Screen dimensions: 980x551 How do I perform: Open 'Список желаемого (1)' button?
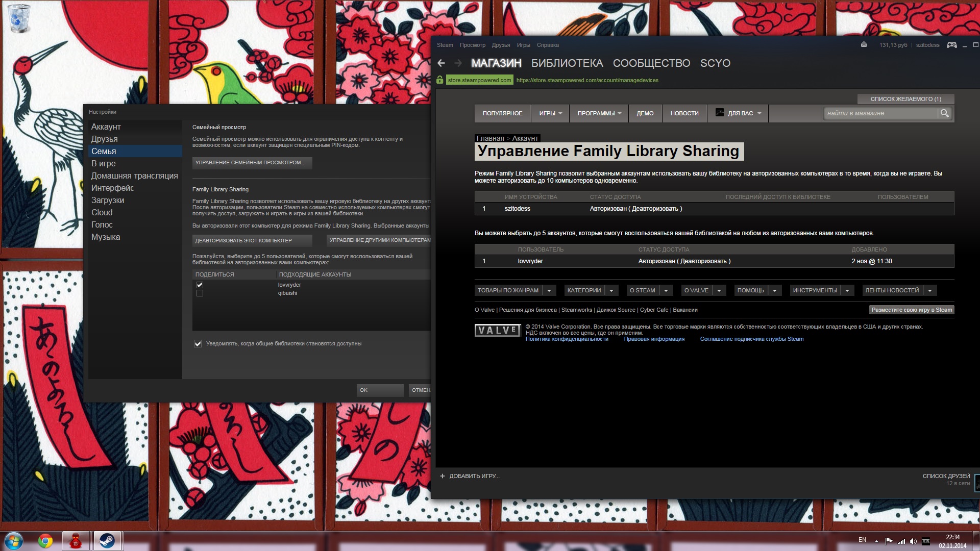[905, 99]
